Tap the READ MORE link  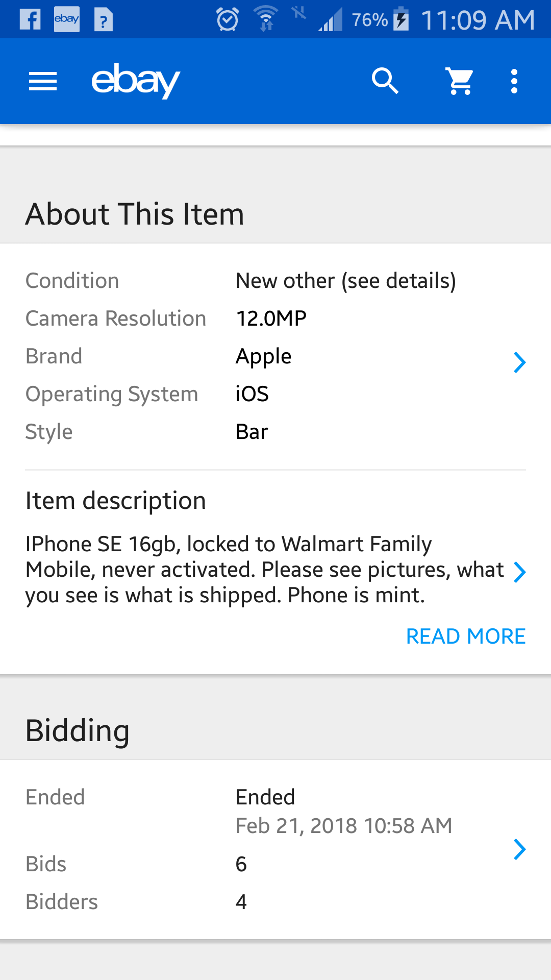[x=465, y=636]
